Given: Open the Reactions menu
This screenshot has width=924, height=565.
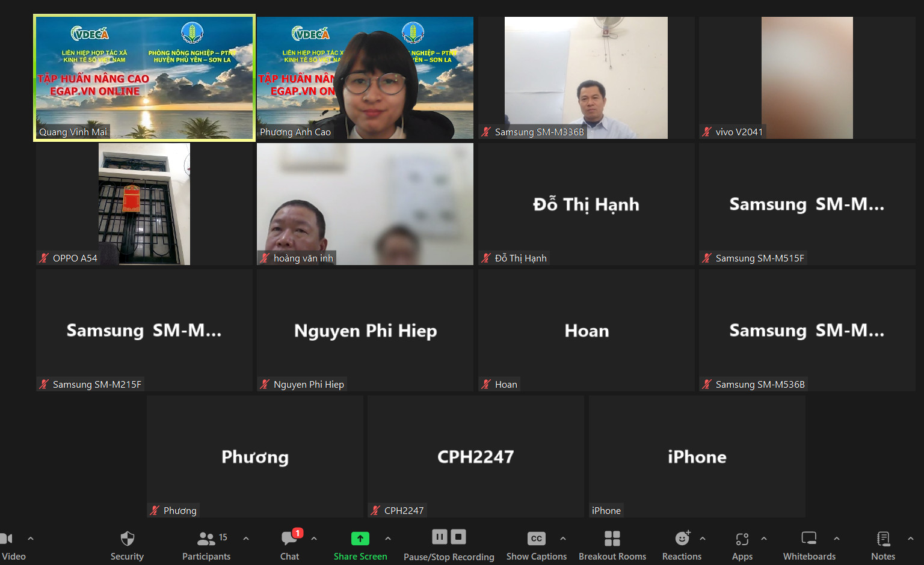Looking at the screenshot, I should (682, 539).
